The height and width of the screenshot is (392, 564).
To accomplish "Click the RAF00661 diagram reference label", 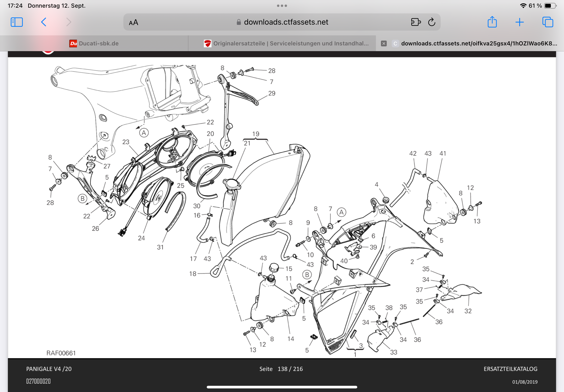I will point(61,353).
